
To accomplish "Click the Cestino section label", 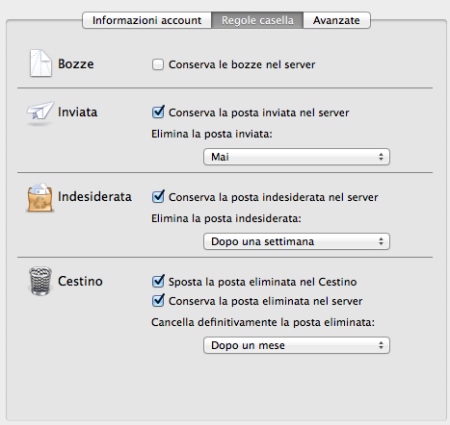I will click(80, 281).
